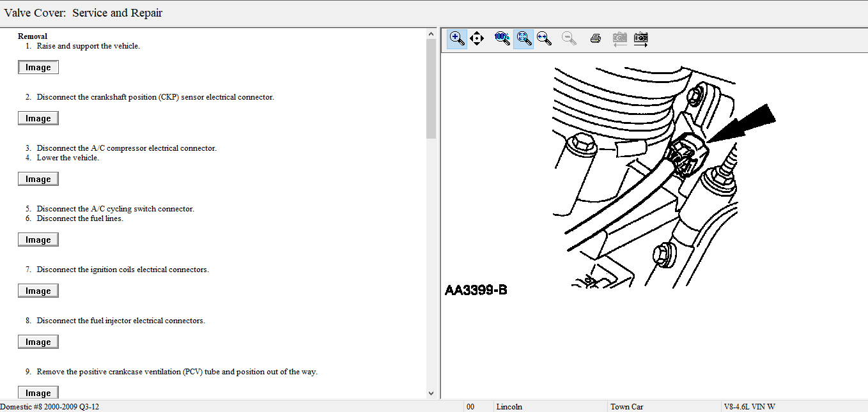The image size is (868, 412).
Task: Open Image under Raise and support vehicle
Action: click(38, 67)
